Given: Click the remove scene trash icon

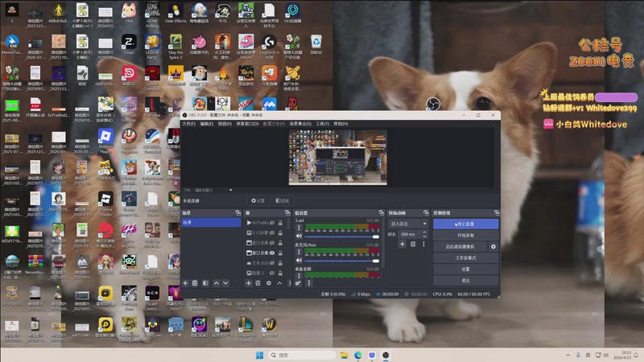Looking at the screenshot, I should click(195, 283).
